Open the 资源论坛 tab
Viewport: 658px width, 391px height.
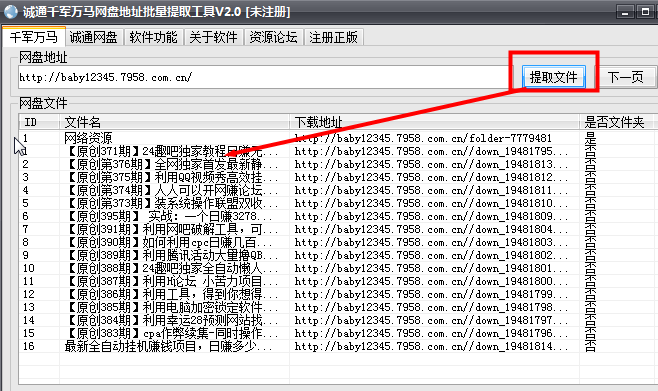pyautogui.click(x=273, y=37)
